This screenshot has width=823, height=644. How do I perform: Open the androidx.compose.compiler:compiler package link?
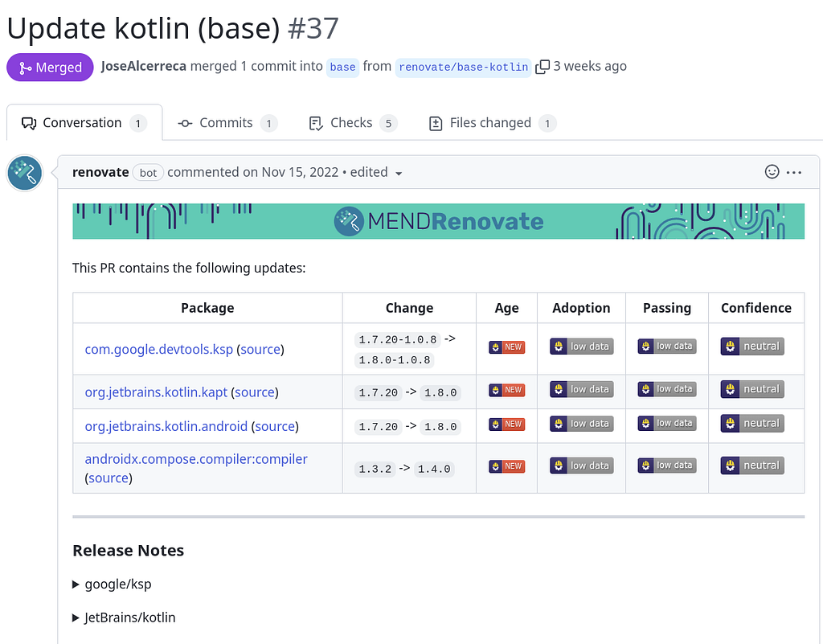tap(196, 459)
